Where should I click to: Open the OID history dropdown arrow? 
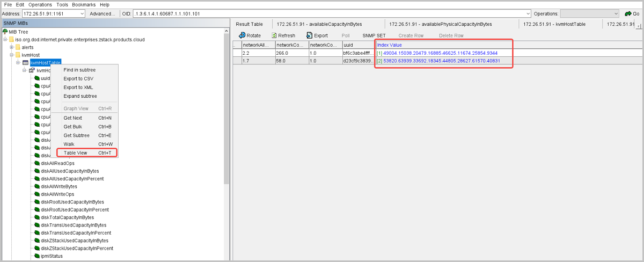(528, 13)
